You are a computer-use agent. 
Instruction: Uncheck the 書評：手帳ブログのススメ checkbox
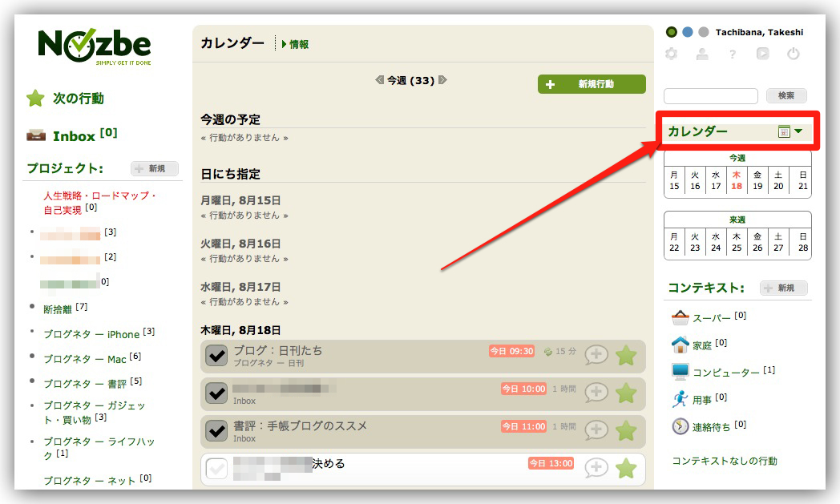point(217,431)
